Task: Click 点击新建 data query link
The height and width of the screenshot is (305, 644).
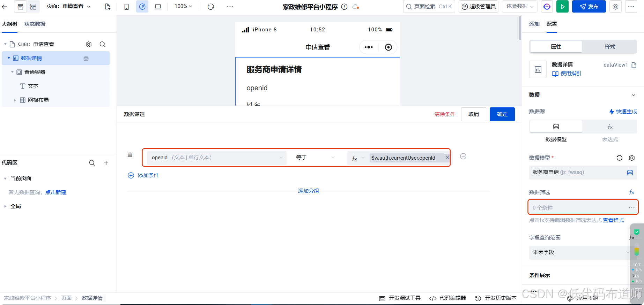Action: [56, 192]
